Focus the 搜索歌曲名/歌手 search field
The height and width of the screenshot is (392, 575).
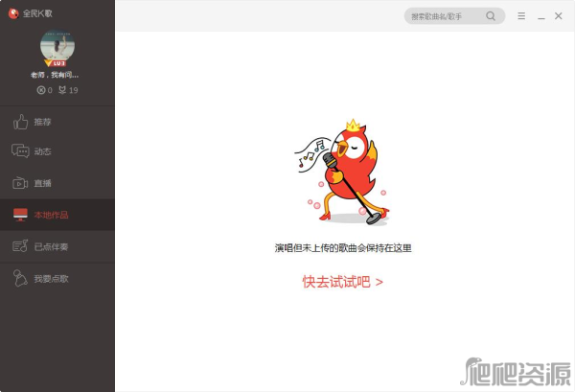pyautogui.click(x=454, y=16)
